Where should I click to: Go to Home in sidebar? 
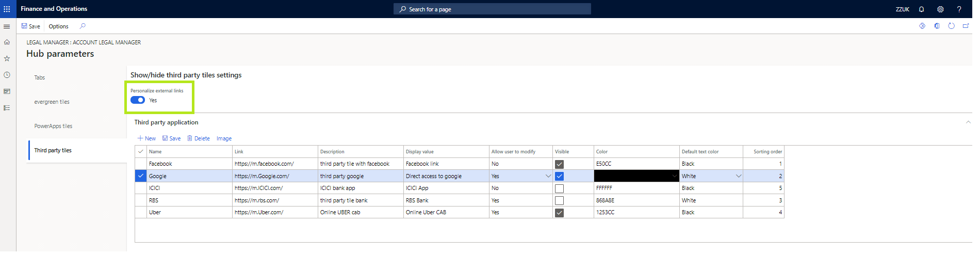pyautogui.click(x=7, y=42)
